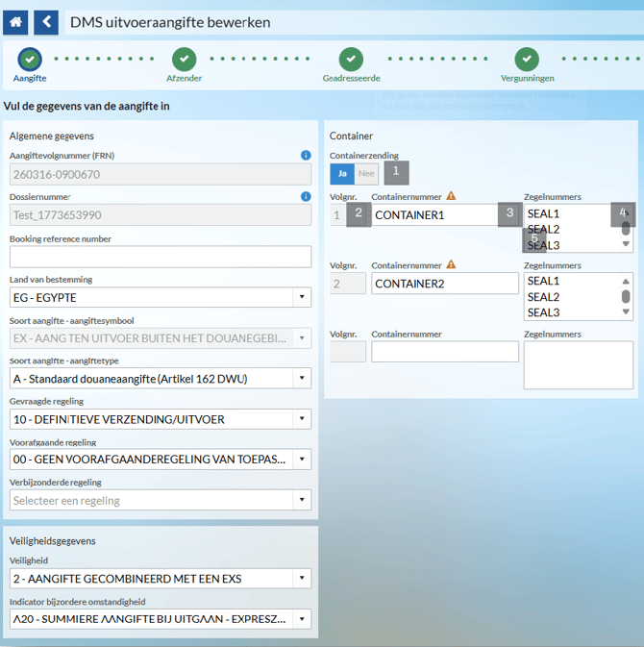Go to the Vergunningen step
The width and height of the screenshot is (644, 647).
(527, 65)
